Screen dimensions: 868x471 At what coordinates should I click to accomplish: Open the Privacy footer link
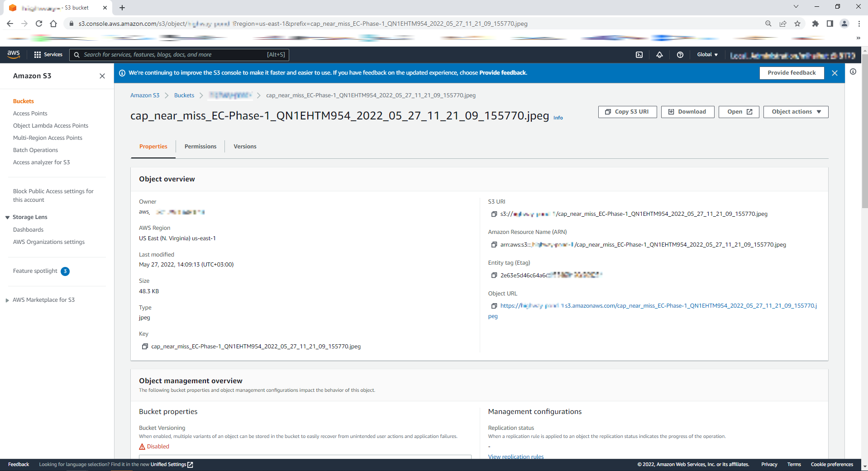click(769, 465)
